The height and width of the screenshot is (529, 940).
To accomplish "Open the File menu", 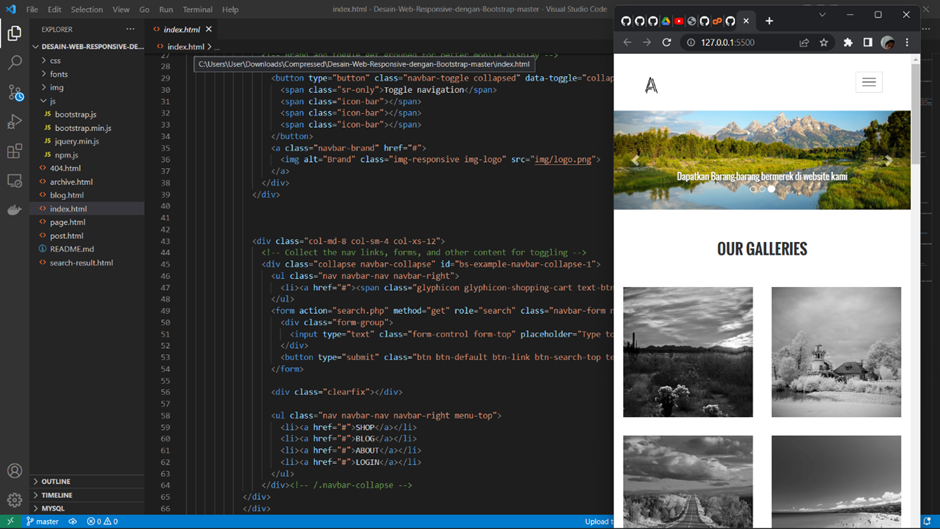I will tap(32, 10).
